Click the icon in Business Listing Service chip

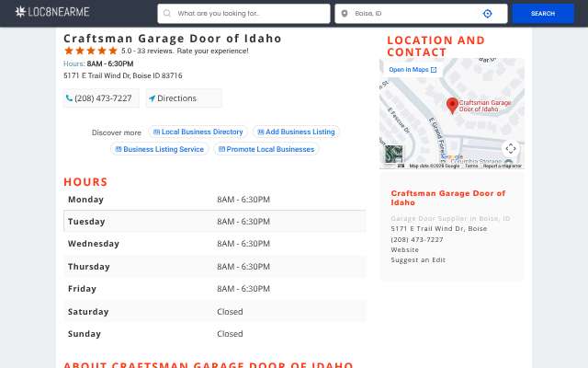coord(119,149)
